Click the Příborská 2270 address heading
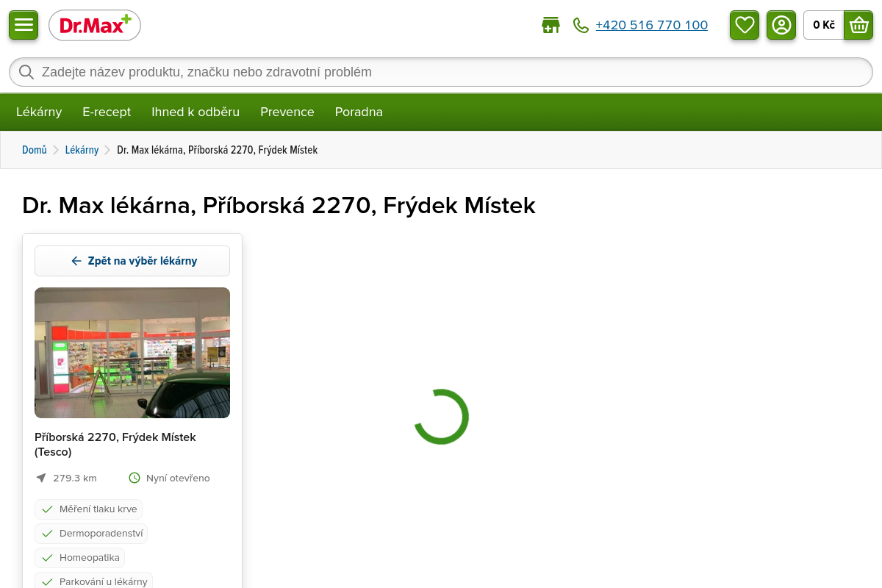882x588 pixels. [115, 444]
